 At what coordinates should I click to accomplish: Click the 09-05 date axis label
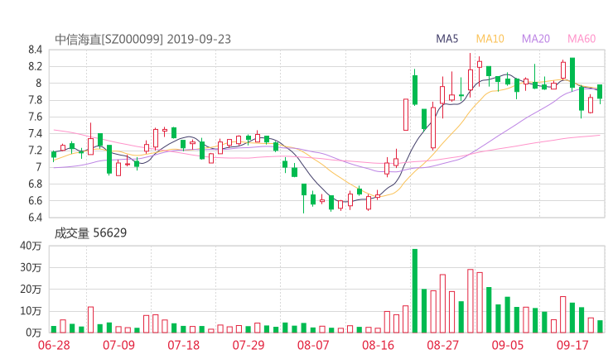[x=508, y=345]
